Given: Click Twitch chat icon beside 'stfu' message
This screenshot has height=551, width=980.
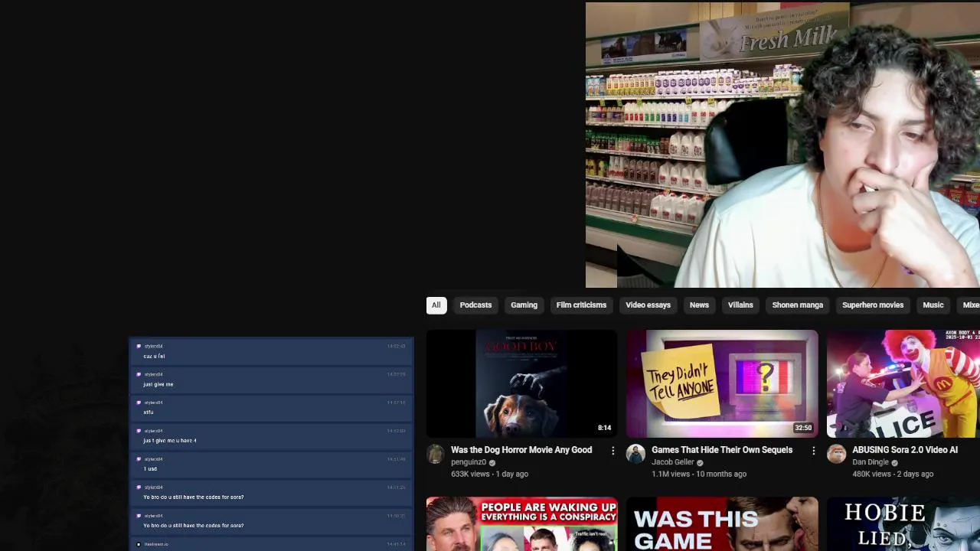Looking at the screenshot, I should point(139,403).
